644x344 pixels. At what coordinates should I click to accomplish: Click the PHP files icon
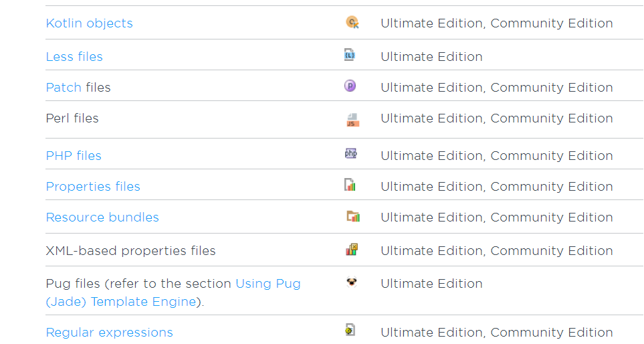(350, 153)
